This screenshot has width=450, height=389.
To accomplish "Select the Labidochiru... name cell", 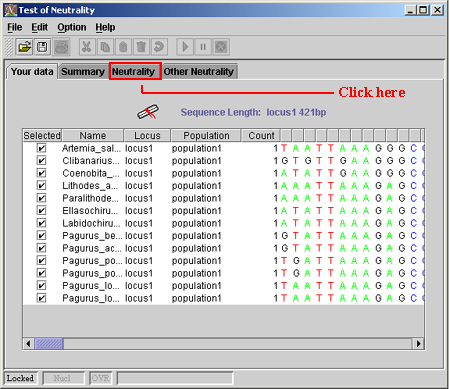I will [x=92, y=223].
